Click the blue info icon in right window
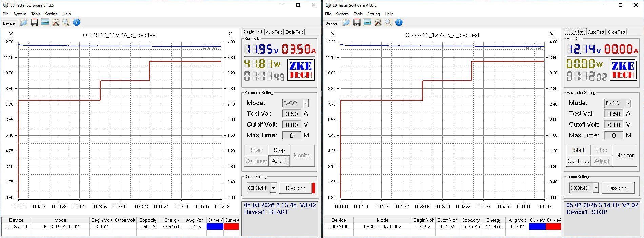The width and height of the screenshot is (644, 238). pyautogui.click(x=399, y=23)
